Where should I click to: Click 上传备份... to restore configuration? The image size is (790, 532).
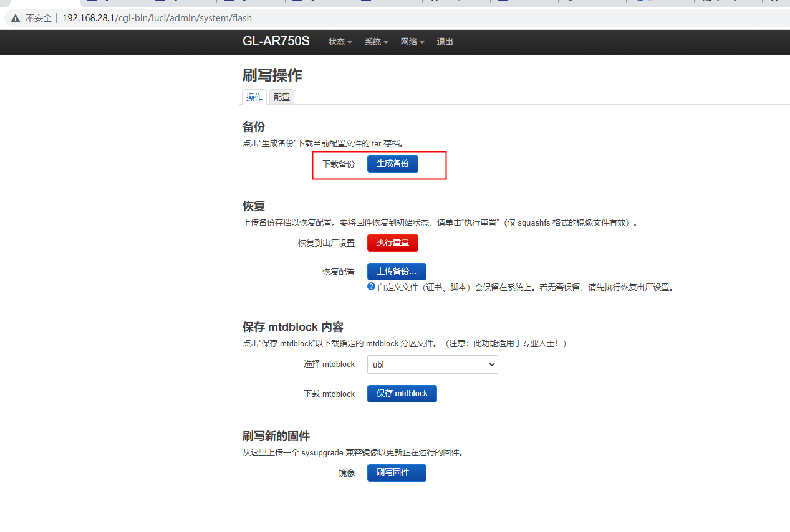point(397,271)
